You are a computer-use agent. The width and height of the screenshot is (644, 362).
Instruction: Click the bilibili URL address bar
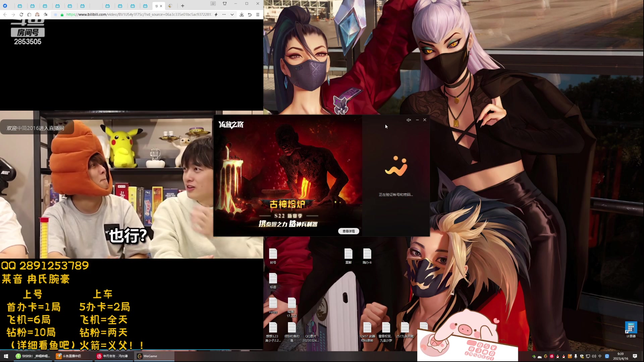(139, 14)
